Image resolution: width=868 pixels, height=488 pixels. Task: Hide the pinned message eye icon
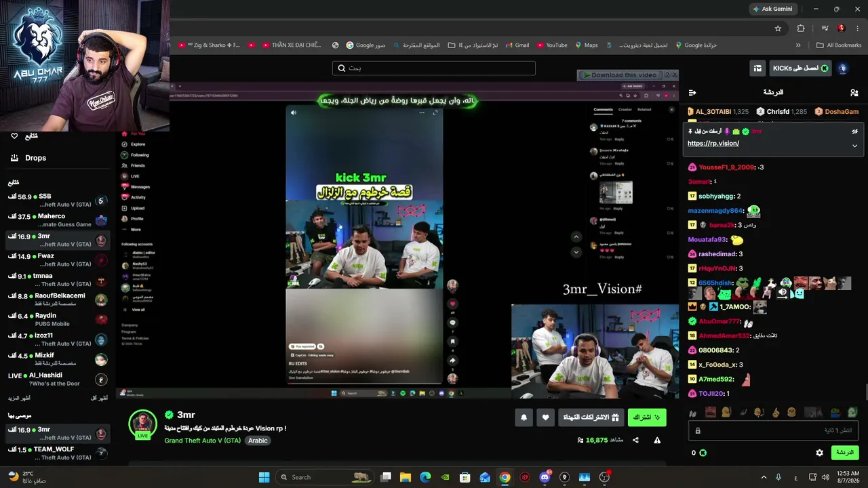pos(854,131)
